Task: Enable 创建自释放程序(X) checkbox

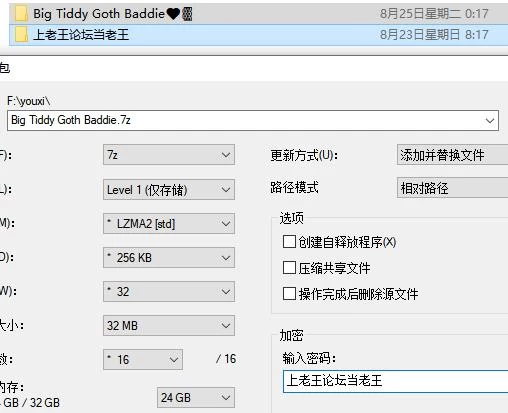Action: click(289, 242)
